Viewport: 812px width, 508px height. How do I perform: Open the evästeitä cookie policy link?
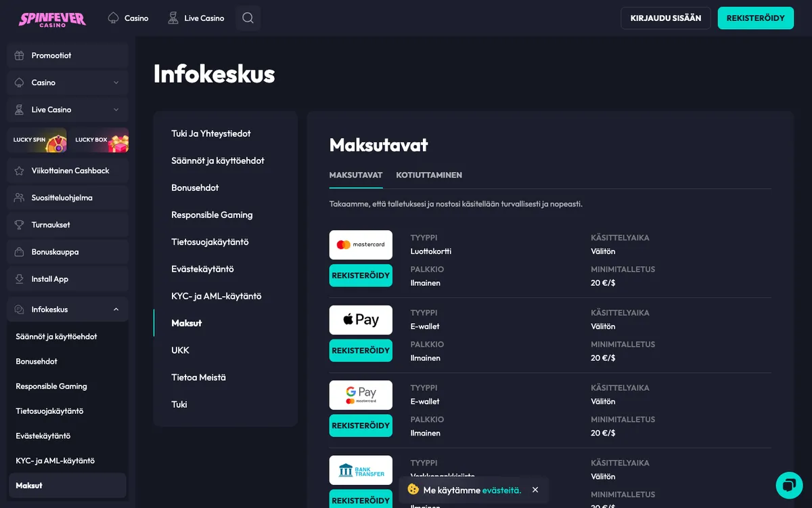click(501, 490)
